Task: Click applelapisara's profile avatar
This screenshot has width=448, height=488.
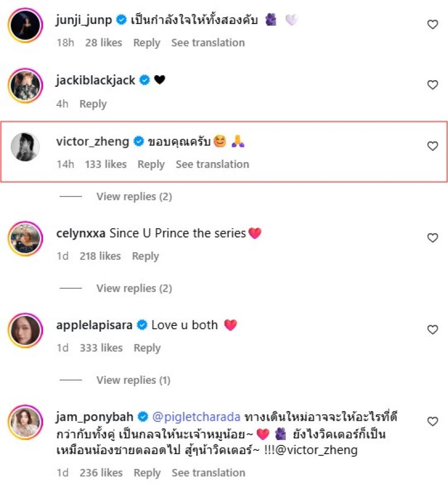Action: [26, 330]
